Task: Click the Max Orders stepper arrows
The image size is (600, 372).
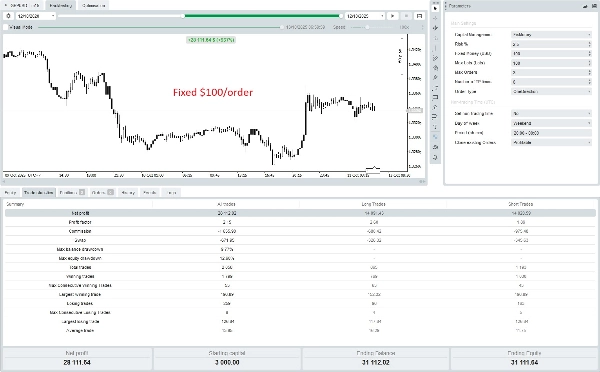Action: tap(589, 72)
